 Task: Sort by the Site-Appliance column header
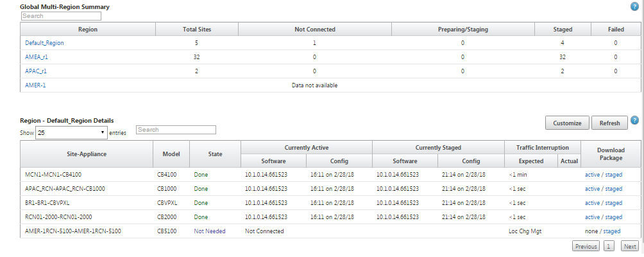pyautogui.click(x=87, y=154)
